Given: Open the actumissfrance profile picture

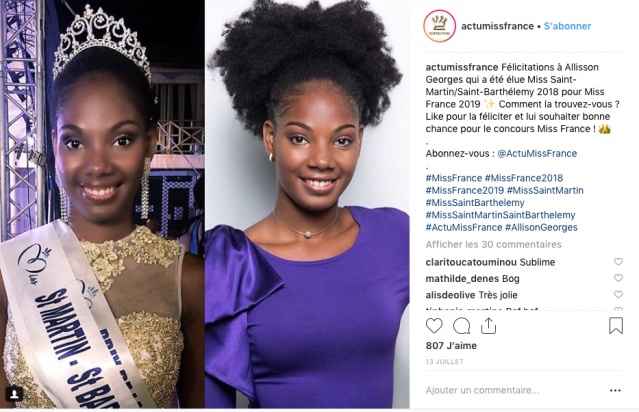Looking at the screenshot, I should pyautogui.click(x=439, y=26).
